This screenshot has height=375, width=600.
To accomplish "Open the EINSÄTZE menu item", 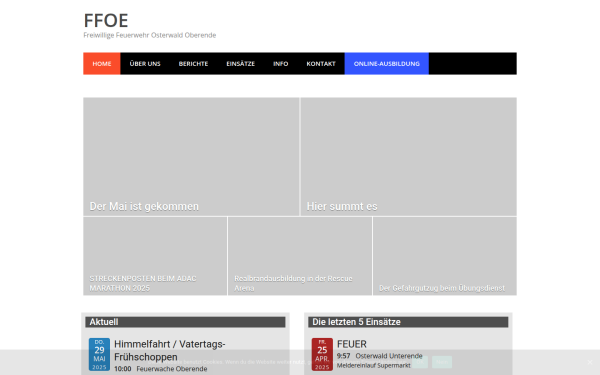I will pyautogui.click(x=240, y=64).
